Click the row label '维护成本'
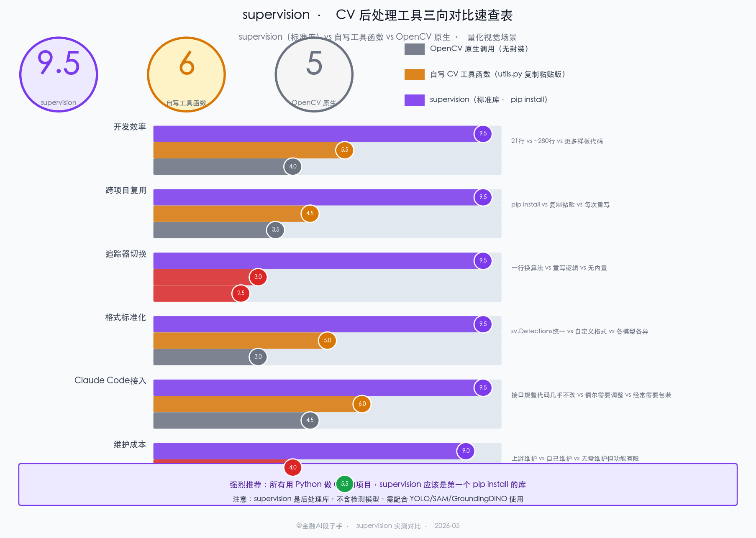Screen dimensions: 756x538 130,445
